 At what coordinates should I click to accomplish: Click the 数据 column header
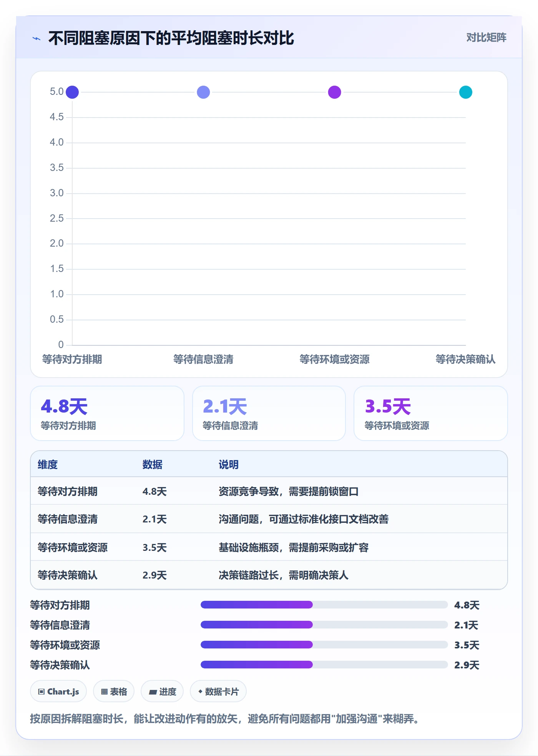[x=153, y=464]
